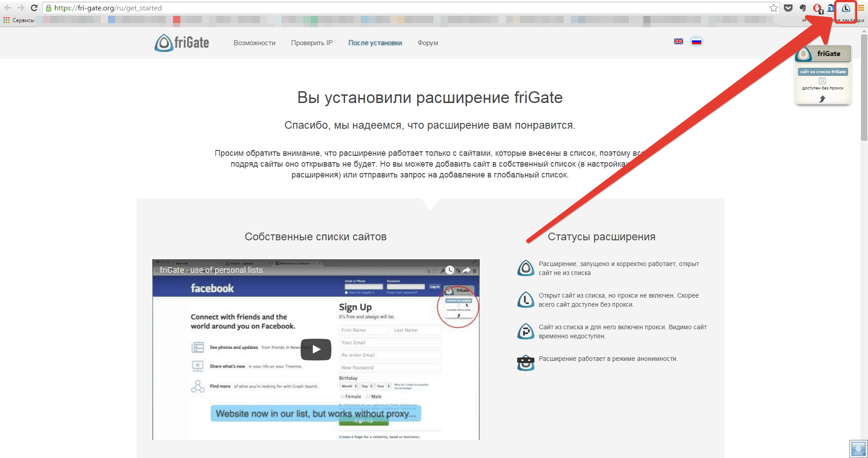Go to the 'Проверить IP' page
The width and height of the screenshot is (868, 458).
311,43
